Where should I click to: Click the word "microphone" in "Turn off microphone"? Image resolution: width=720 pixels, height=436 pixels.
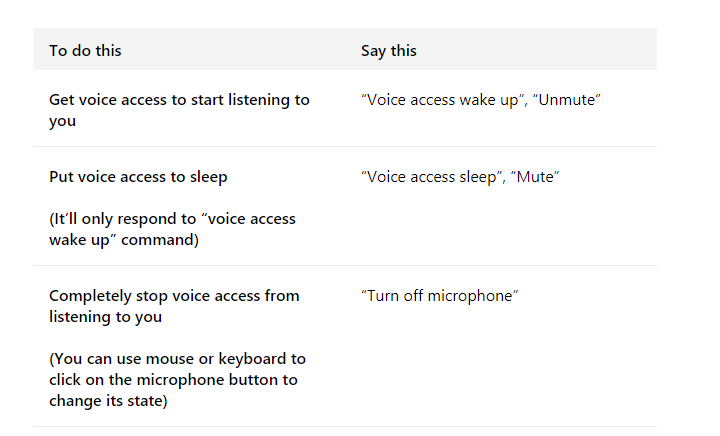click(x=473, y=296)
